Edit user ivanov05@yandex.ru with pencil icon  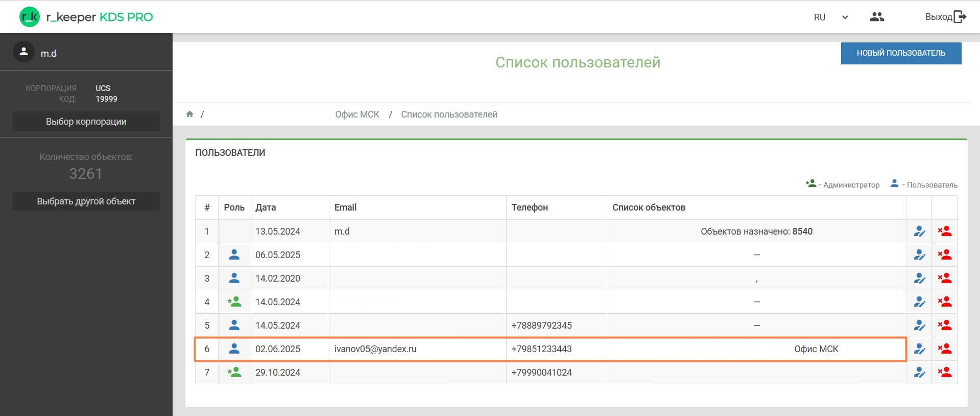(919, 349)
